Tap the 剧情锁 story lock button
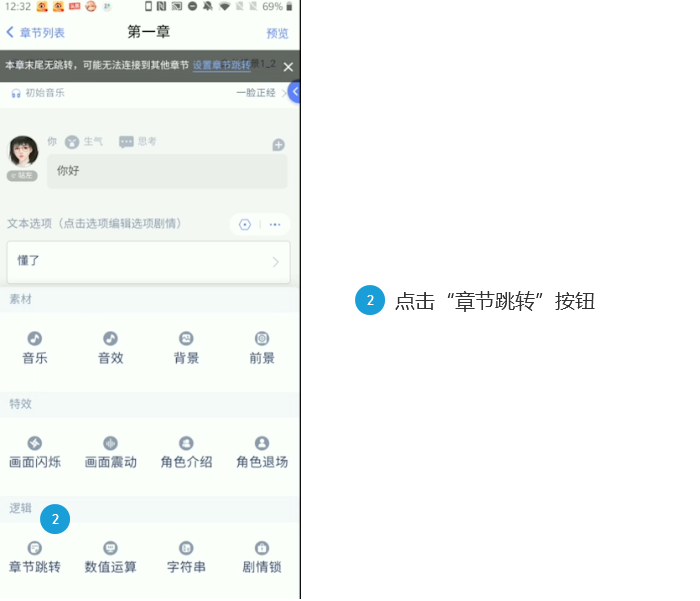Image resolution: width=700 pixels, height=601 pixels. (x=262, y=557)
